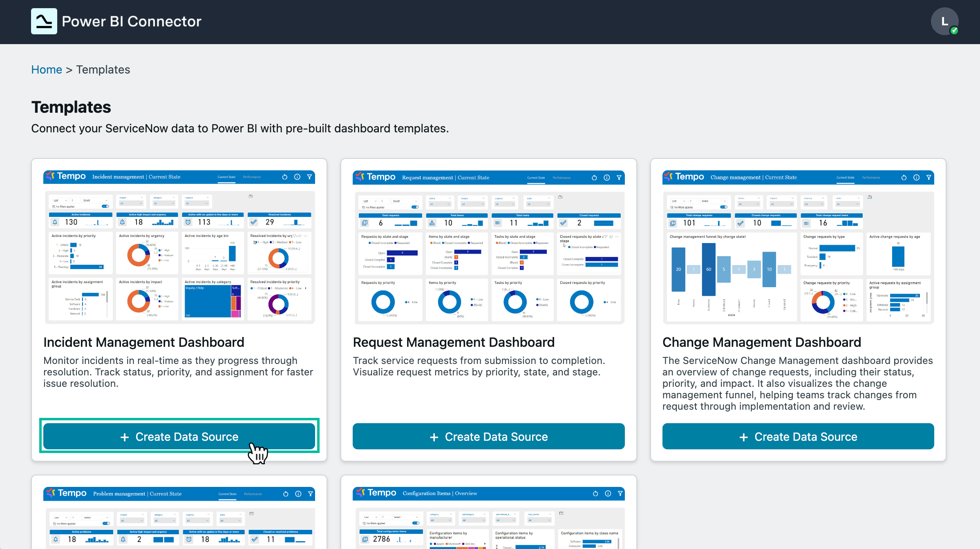Select Current State tab in Incident management preview
This screenshot has width=980, height=549.
pyautogui.click(x=226, y=177)
